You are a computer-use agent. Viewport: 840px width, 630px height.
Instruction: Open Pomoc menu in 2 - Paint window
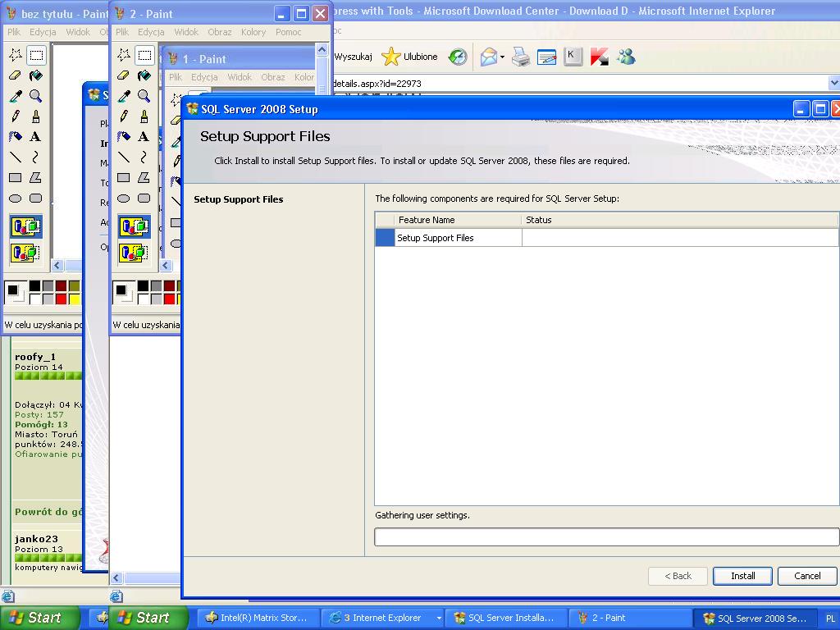[x=288, y=32]
